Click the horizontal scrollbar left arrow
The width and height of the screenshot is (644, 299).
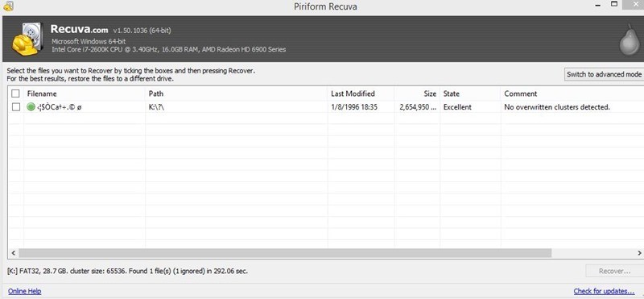pos(13,253)
